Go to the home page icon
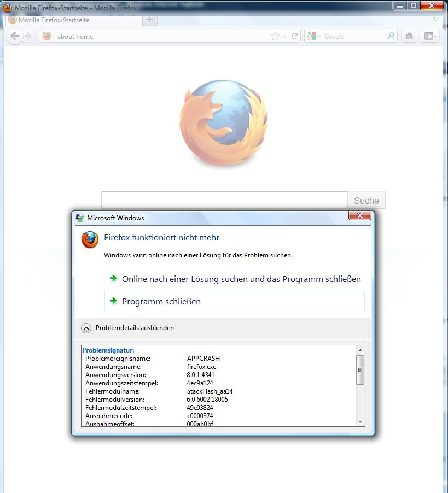Viewport: 448px width, 493px height. click(x=409, y=36)
